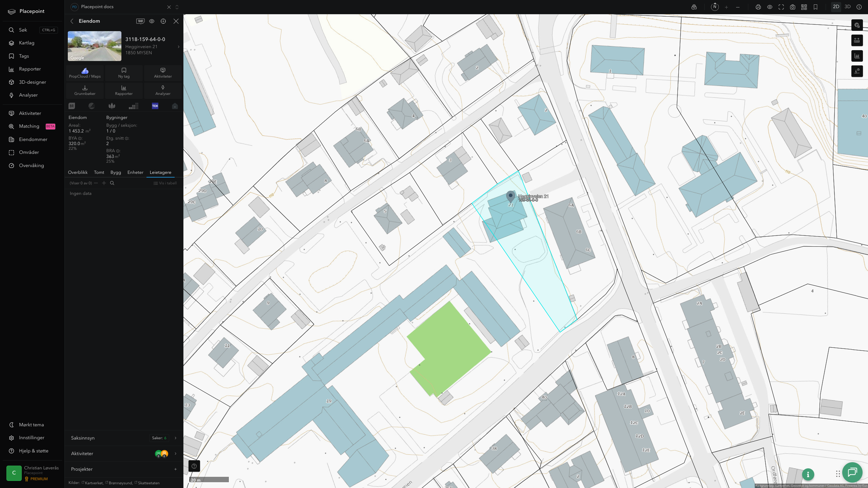Activate the map select cursor tool
Image resolution: width=868 pixels, height=488 pixels.
[x=857, y=25]
